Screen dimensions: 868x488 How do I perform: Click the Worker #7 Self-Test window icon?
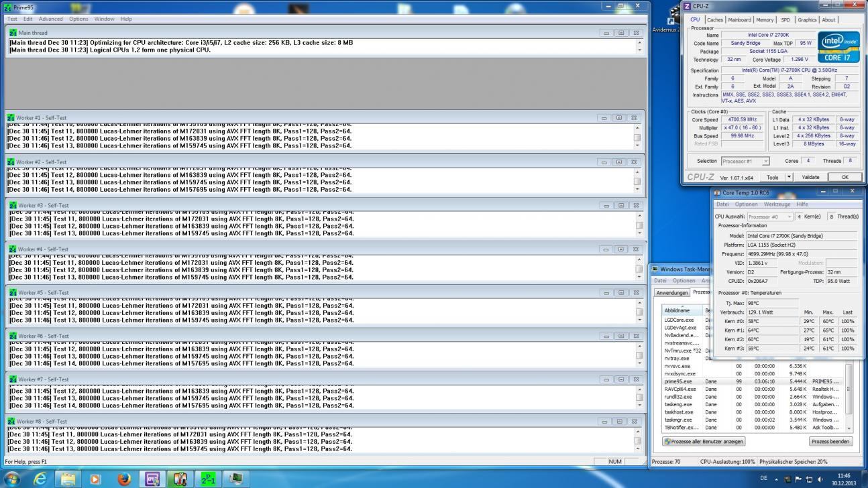pyautogui.click(x=11, y=379)
